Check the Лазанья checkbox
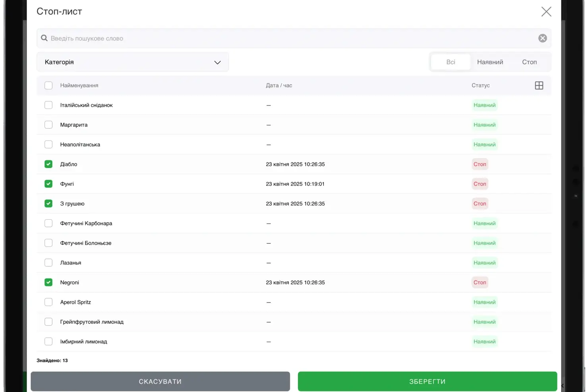 48,263
